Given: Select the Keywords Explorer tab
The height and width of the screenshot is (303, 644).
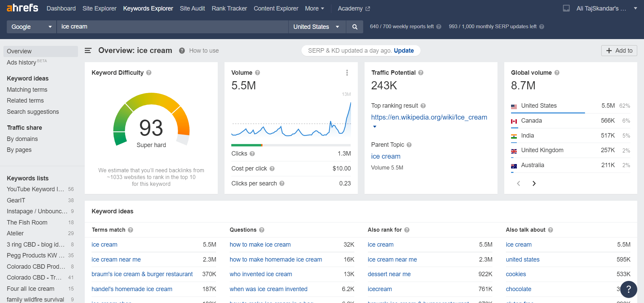Looking at the screenshot, I should [148, 8].
